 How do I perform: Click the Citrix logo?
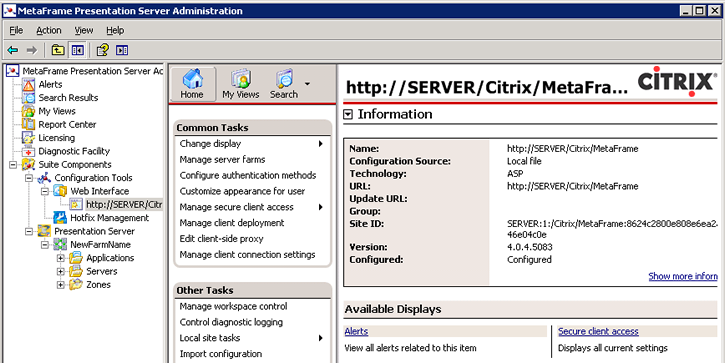point(677,81)
